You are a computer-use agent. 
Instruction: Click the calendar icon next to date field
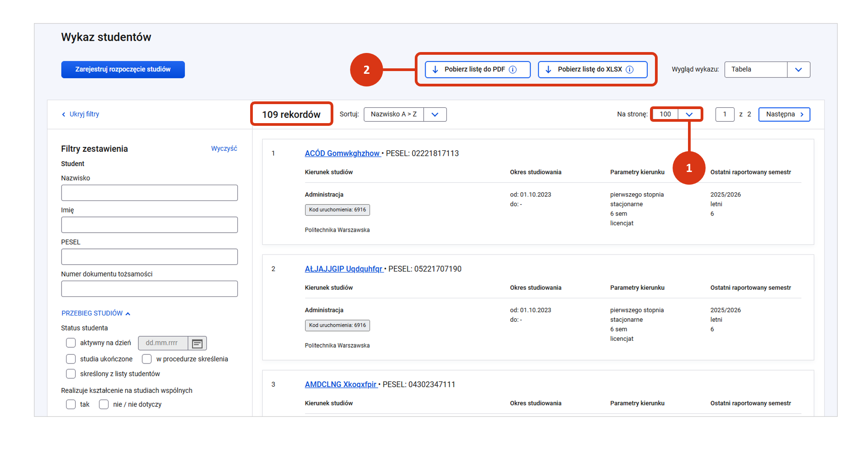click(197, 344)
